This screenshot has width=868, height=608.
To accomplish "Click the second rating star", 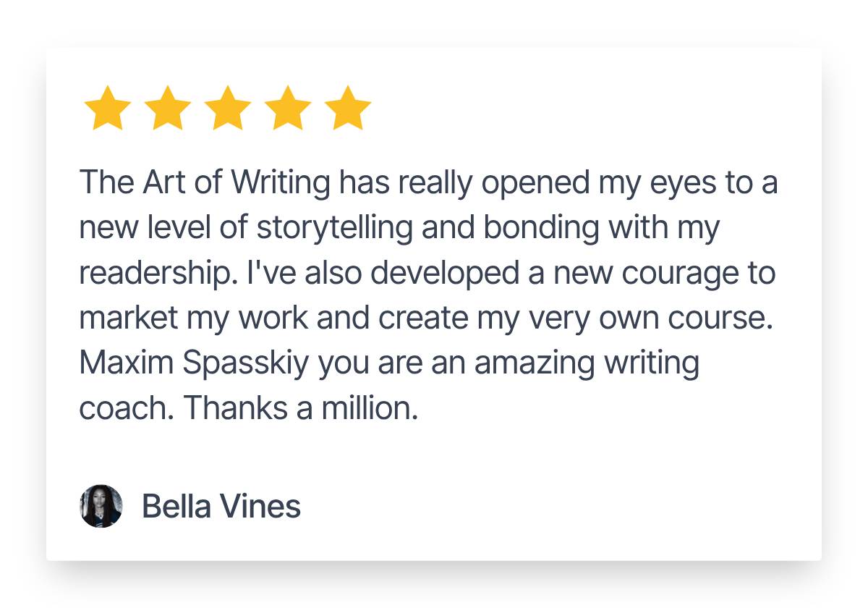I will coord(167,109).
